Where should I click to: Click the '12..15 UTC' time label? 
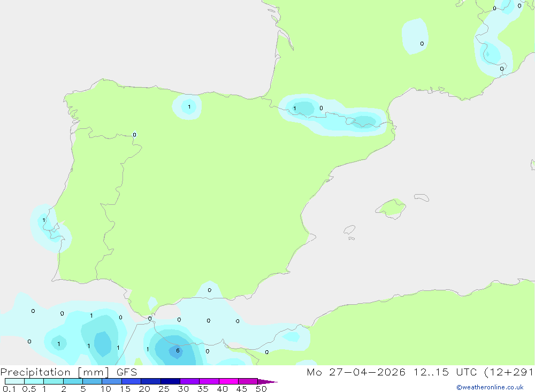[x=445, y=372]
